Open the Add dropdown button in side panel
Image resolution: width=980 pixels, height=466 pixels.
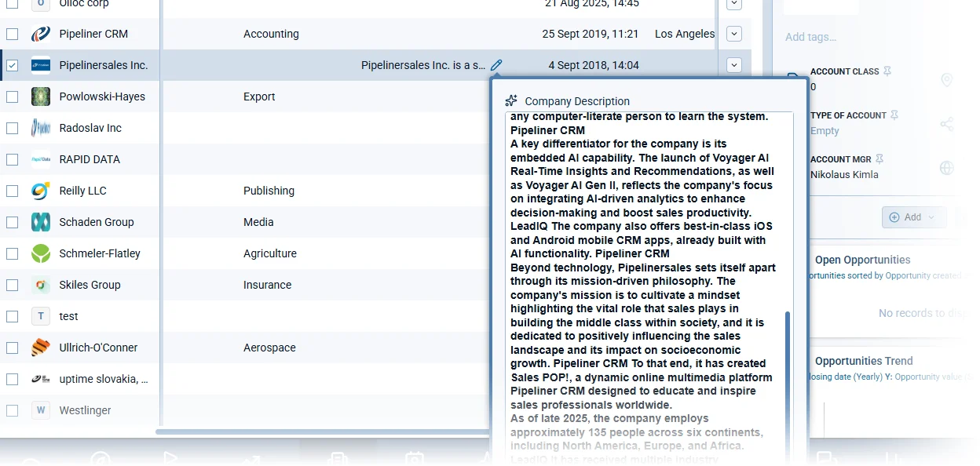click(x=914, y=217)
